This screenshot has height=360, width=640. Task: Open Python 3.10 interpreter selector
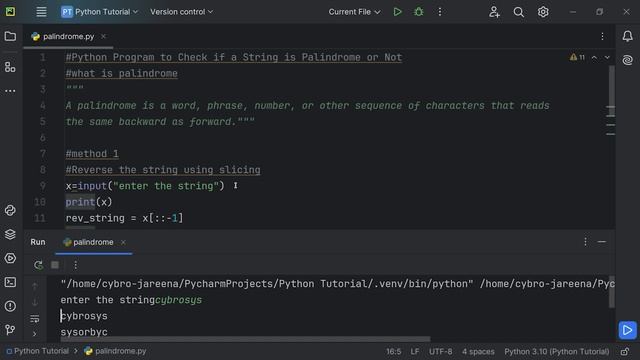click(x=557, y=351)
